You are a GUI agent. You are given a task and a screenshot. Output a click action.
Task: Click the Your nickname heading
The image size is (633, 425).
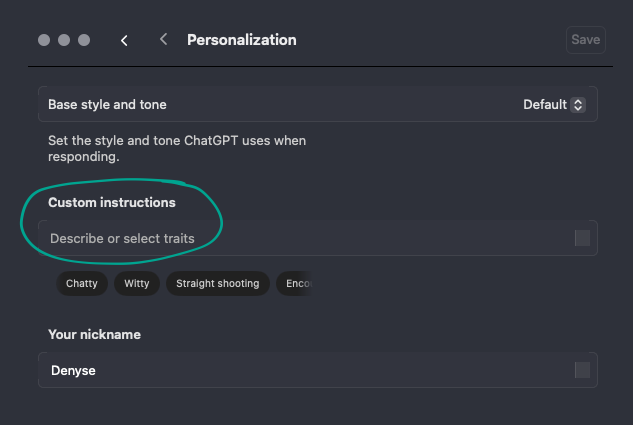click(94, 334)
